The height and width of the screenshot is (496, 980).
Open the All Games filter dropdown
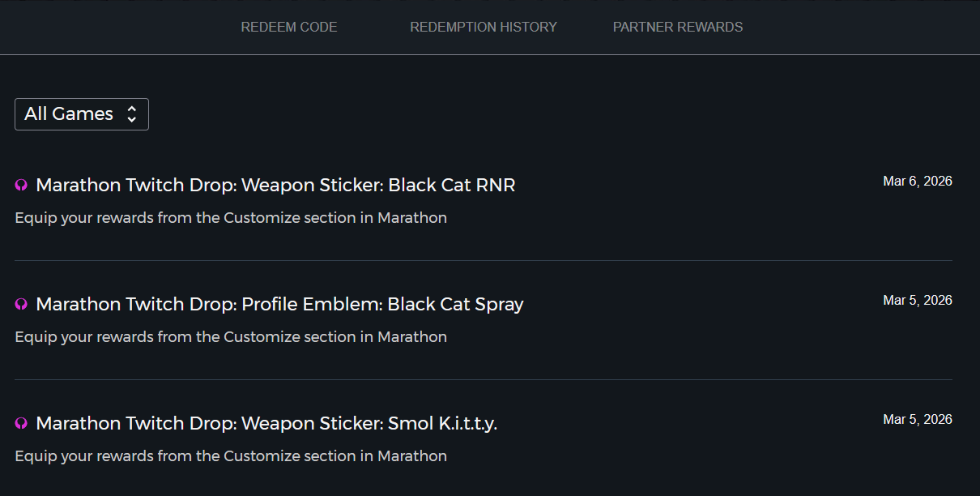81,114
